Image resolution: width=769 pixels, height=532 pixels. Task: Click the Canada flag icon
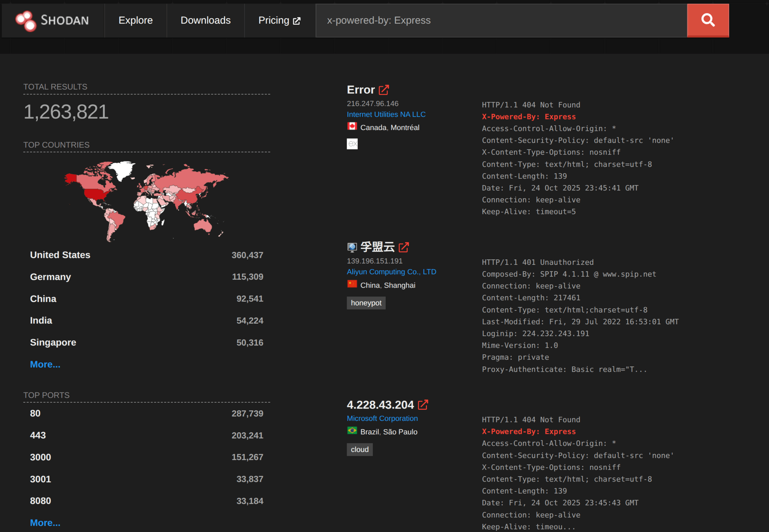point(352,126)
